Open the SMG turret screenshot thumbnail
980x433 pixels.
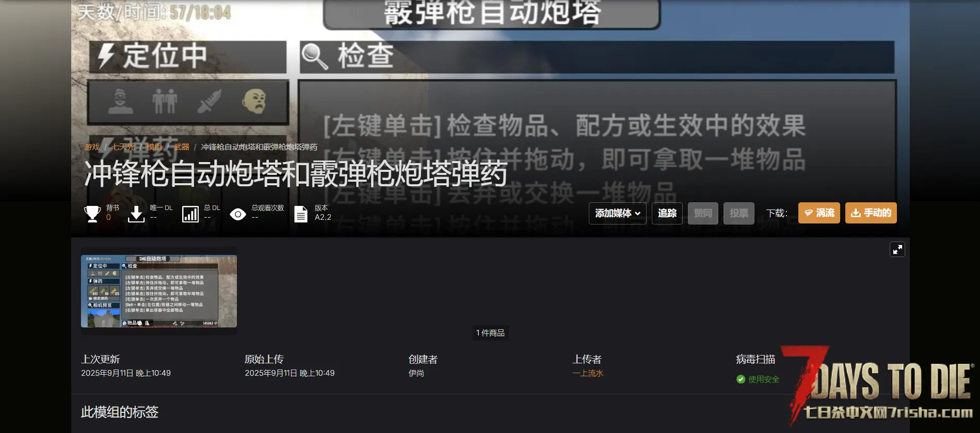click(x=159, y=291)
